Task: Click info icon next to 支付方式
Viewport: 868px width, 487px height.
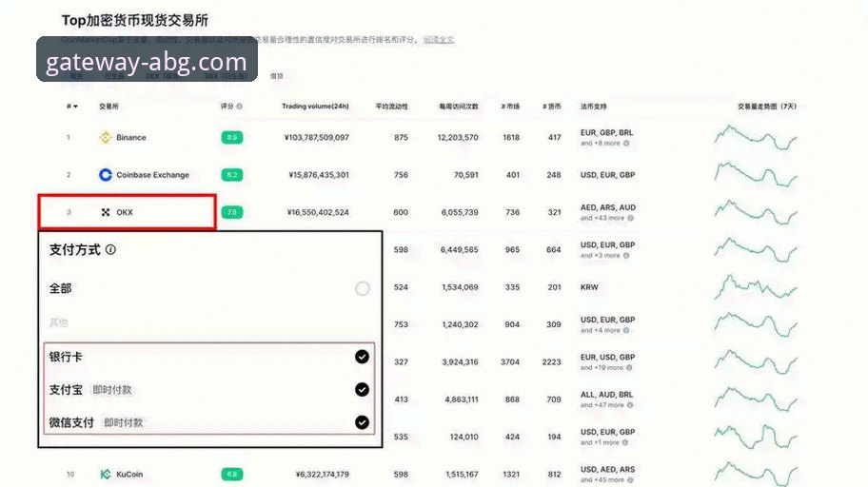Action: click(111, 250)
